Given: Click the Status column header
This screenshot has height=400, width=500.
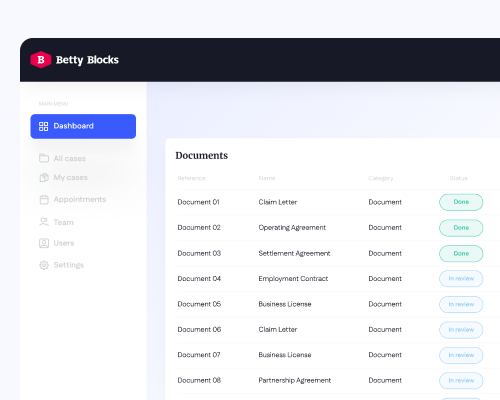Looking at the screenshot, I should tap(458, 178).
